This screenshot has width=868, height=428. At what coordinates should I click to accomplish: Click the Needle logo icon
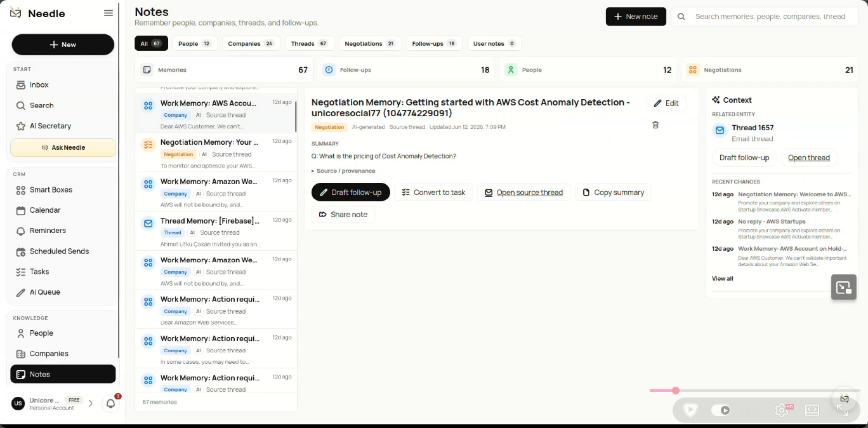(16, 13)
